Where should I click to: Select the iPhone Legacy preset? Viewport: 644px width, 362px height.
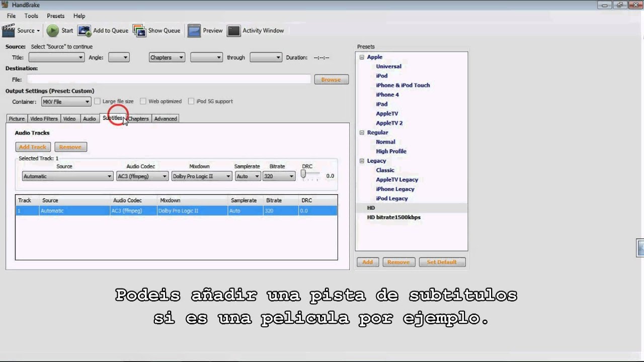[x=395, y=189]
